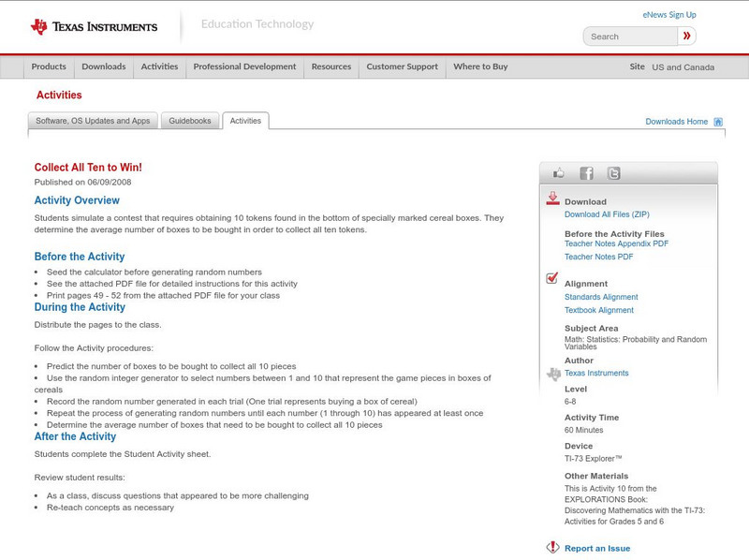The height and width of the screenshot is (560, 749).
Task: Share the activity on Facebook
Action: click(x=586, y=173)
